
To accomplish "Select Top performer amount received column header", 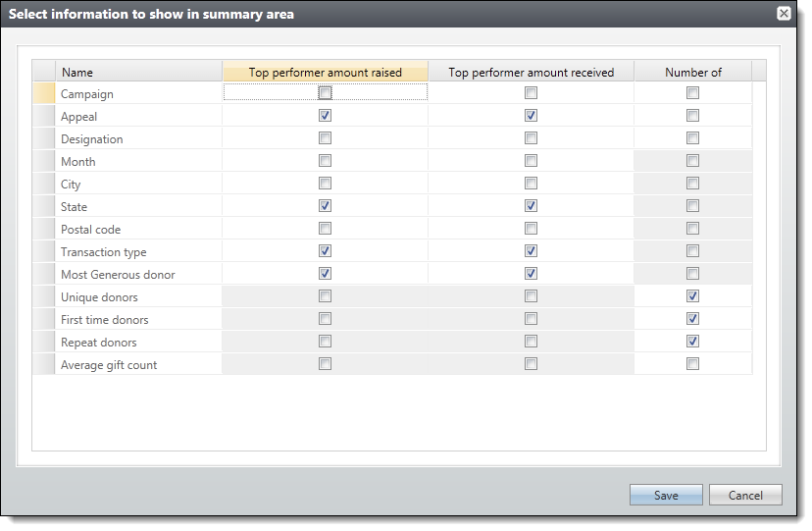I will pyautogui.click(x=531, y=72).
